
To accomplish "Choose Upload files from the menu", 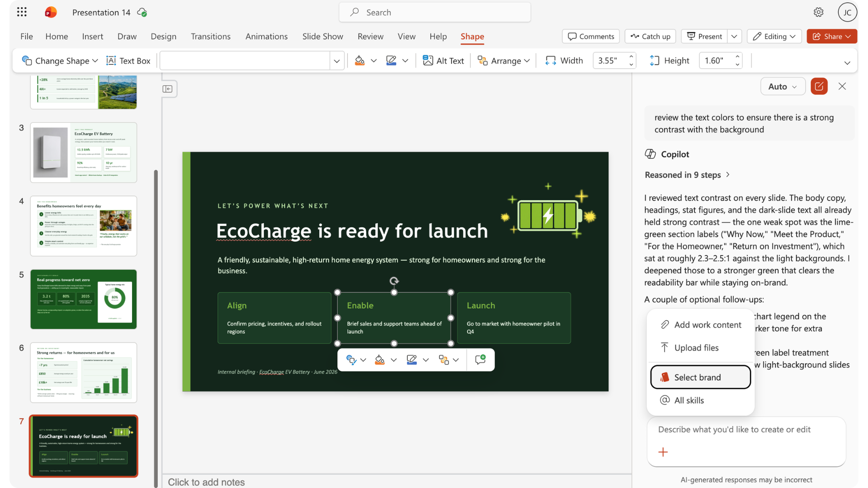I will pos(701,347).
